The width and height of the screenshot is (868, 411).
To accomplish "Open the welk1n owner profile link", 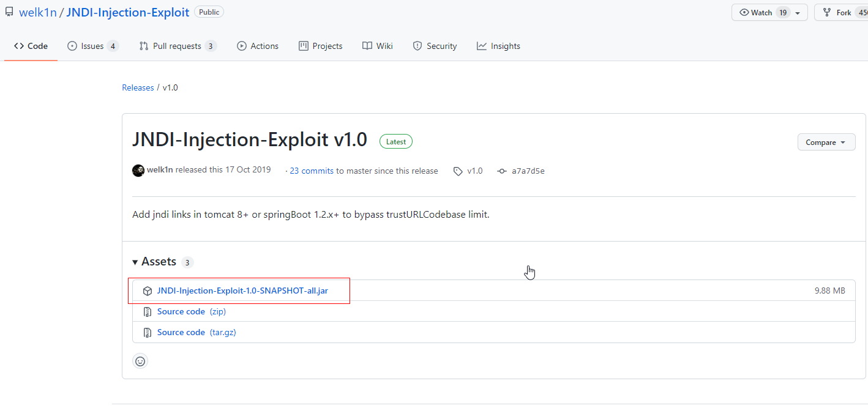I will [x=38, y=12].
